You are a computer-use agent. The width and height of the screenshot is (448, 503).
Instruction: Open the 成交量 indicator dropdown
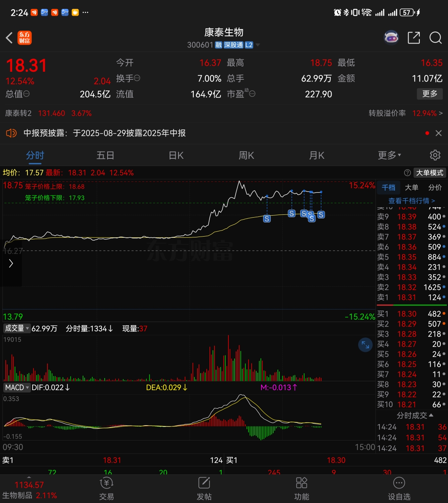point(17,328)
